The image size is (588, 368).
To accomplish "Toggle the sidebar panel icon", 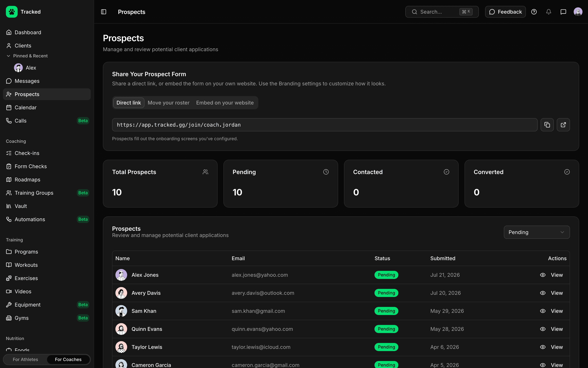I will [x=103, y=12].
